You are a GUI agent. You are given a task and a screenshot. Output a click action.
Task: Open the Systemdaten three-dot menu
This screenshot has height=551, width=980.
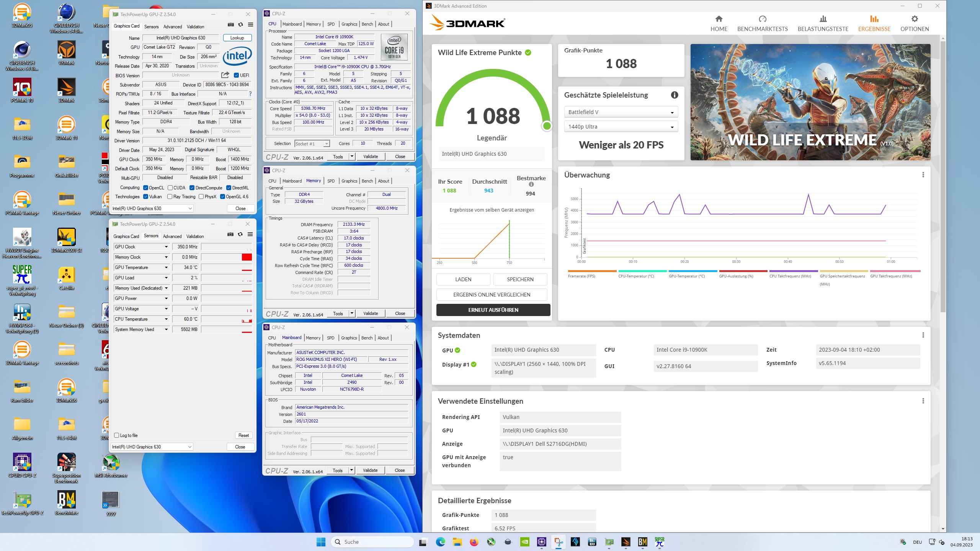923,335
